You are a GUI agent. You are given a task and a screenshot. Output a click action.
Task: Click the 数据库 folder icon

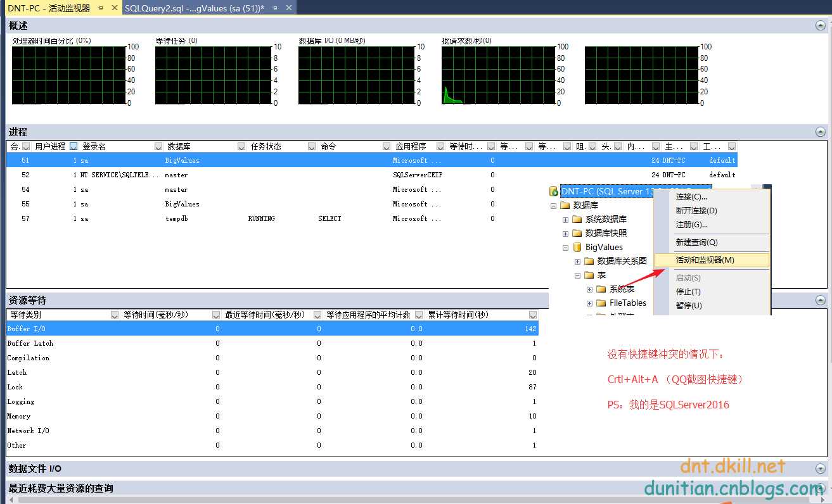coord(565,205)
